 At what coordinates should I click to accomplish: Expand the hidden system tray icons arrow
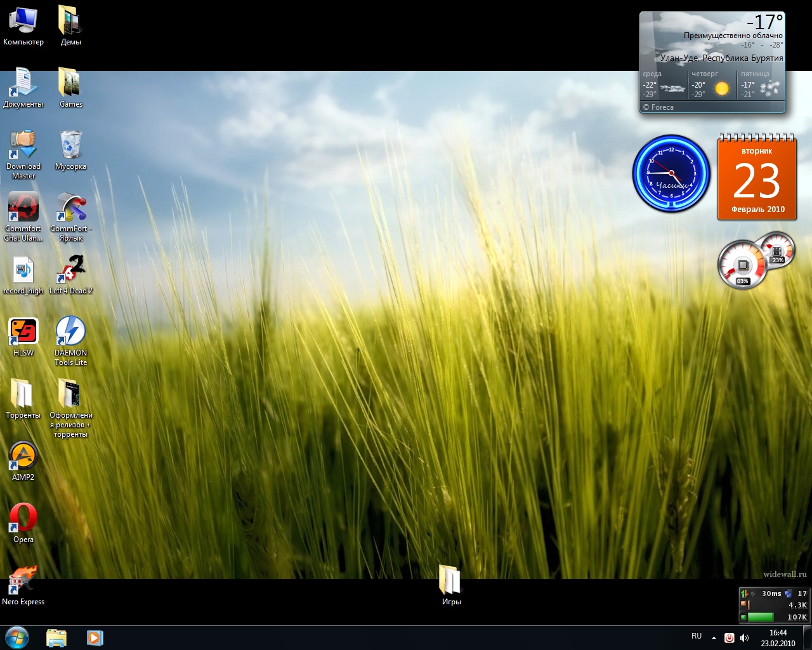[714, 637]
